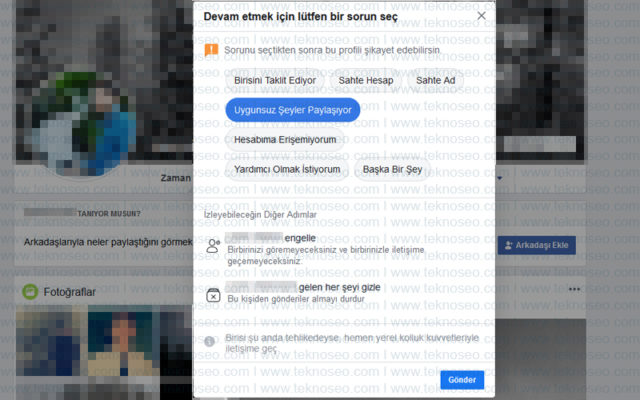Expand the small dropdown arrow on profile bar

tap(500, 178)
